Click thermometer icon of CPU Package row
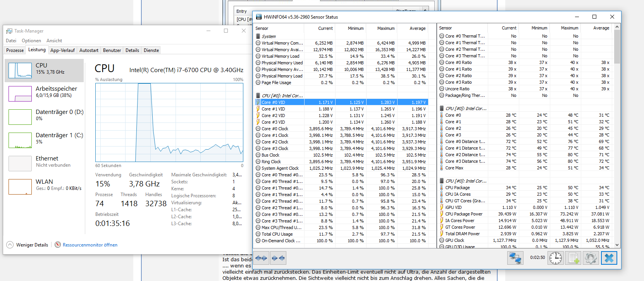 (x=442, y=188)
